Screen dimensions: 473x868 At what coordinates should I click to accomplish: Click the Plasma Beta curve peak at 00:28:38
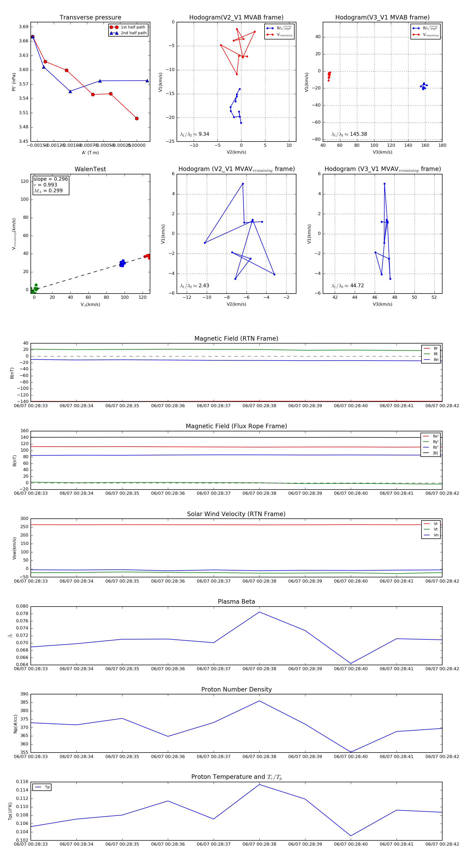pyautogui.click(x=259, y=612)
